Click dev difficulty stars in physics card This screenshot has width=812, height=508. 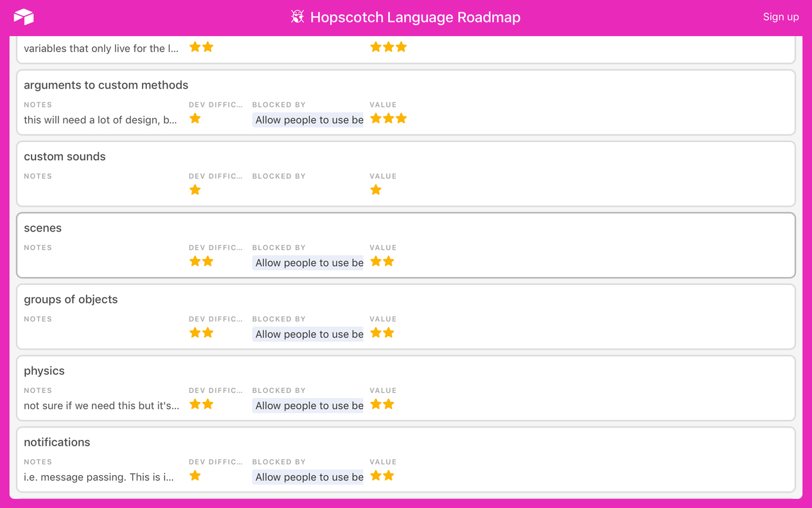coord(202,404)
